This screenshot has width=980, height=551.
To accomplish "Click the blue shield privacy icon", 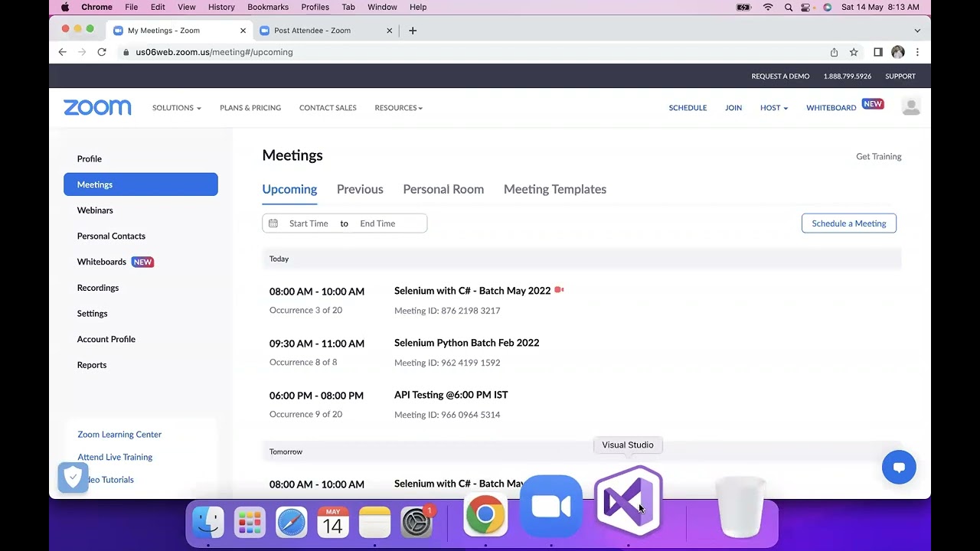I will point(73,478).
